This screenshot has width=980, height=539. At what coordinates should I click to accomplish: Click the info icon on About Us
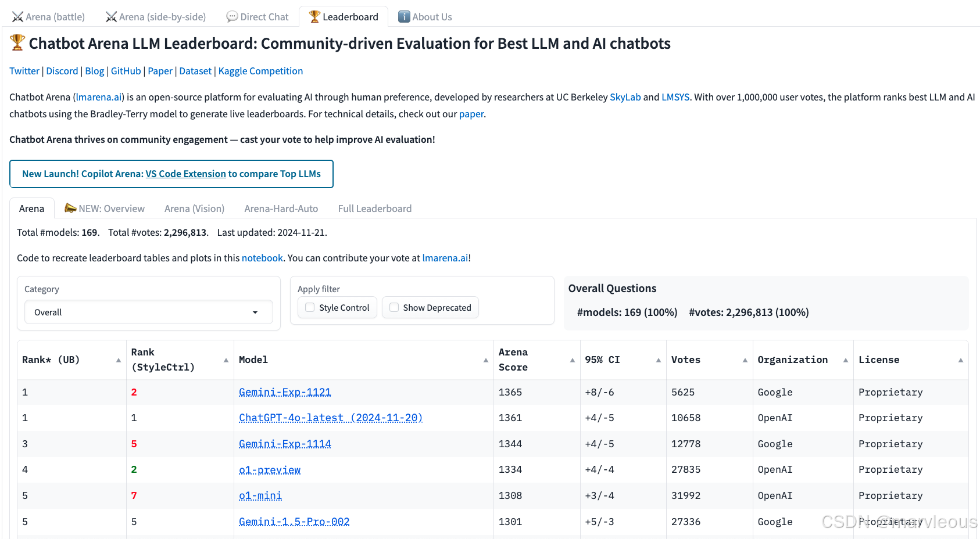coord(404,17)
